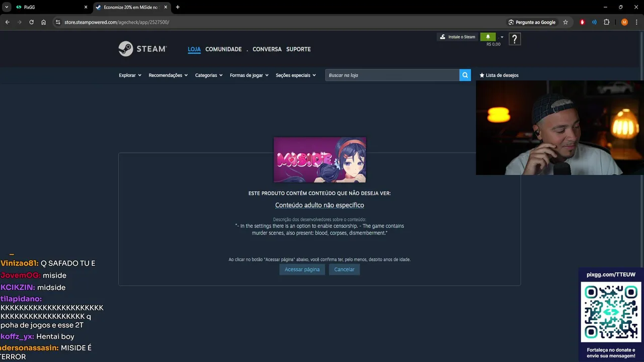The image size is (644, 362).
Task: Click koffz_yx's Hentai boy chat message
Action: (x=37, y=336)
